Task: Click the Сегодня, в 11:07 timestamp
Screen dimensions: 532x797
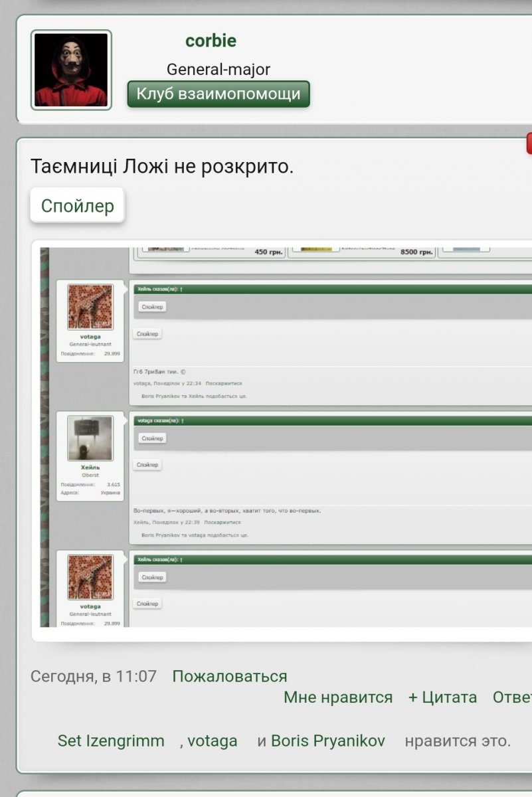Action: pyautogui.click(x=94, y=676)
